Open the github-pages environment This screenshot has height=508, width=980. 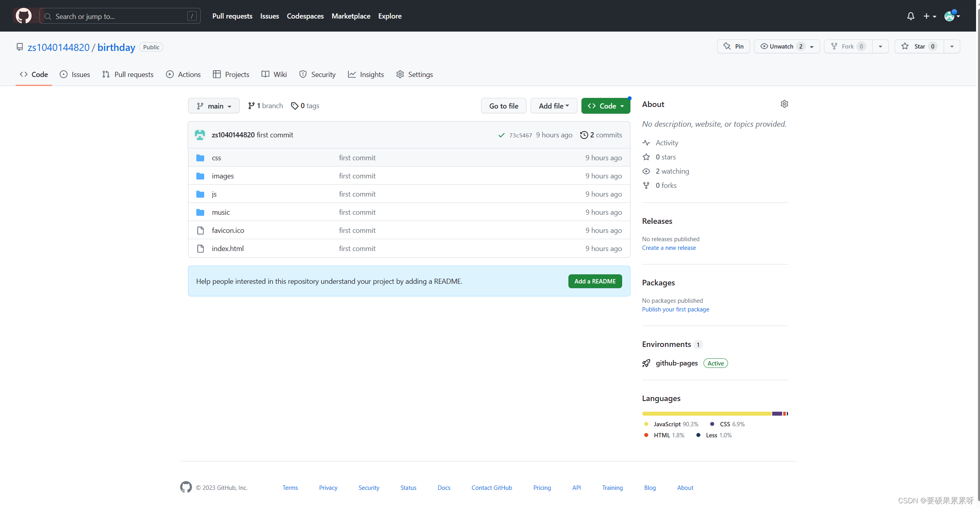pos(677,363)
